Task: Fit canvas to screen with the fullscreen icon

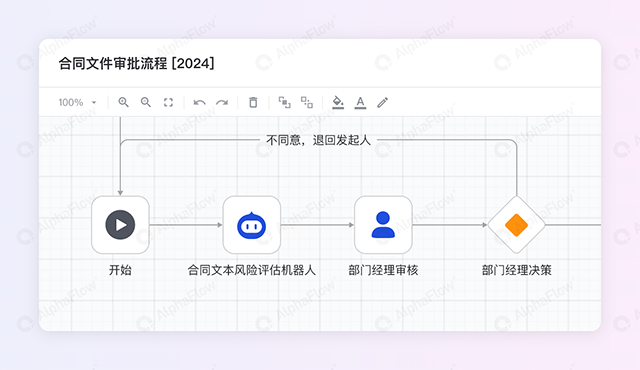Action: (168, 102)
